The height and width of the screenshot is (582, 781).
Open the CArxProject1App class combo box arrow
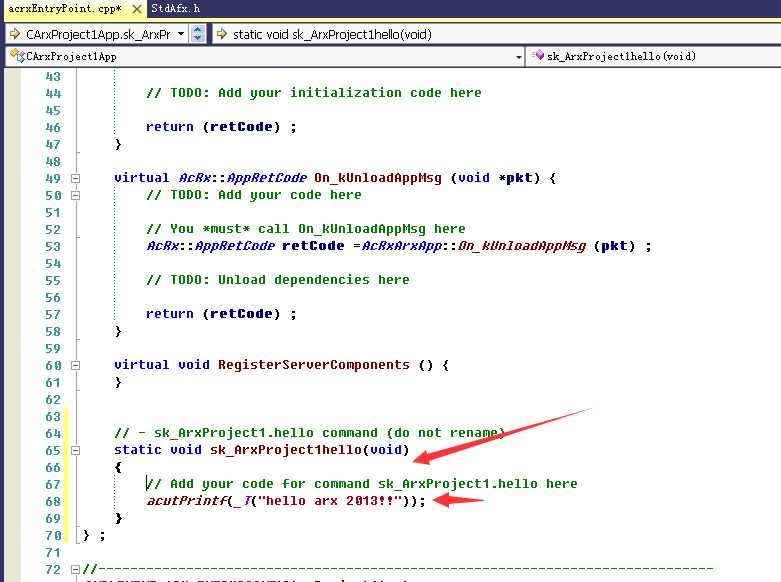tap(519, 57)
